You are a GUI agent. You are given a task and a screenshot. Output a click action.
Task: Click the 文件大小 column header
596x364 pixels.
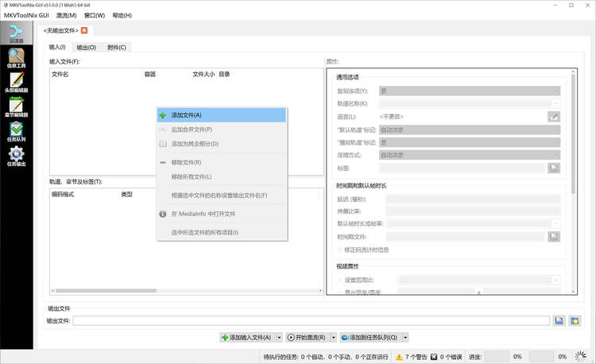[x=203, y=74]
